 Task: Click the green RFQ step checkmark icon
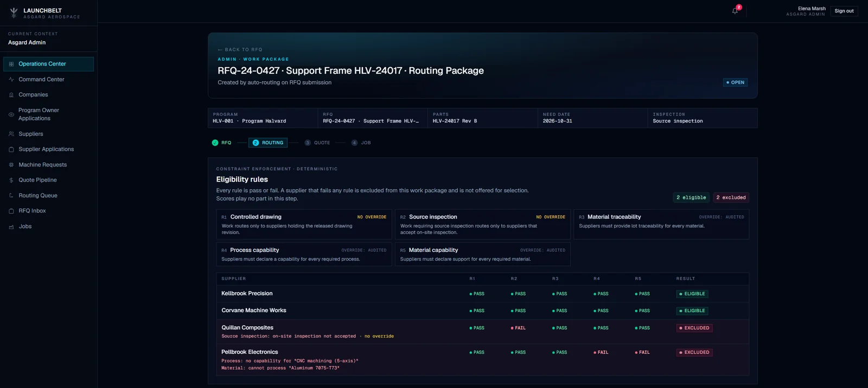pos(215,143)
